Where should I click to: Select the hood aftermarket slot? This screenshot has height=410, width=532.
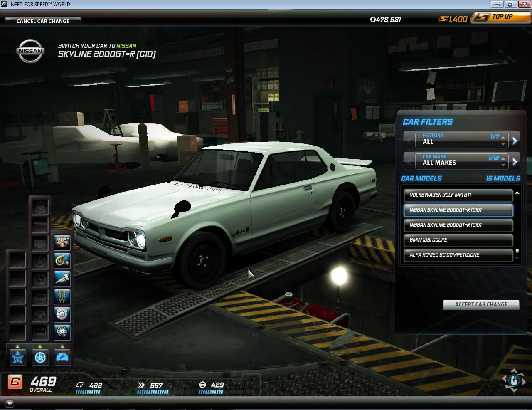(40, 243)
